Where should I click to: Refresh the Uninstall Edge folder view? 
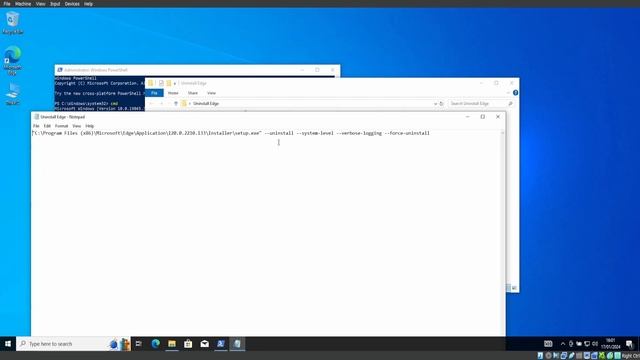[441, 104]
